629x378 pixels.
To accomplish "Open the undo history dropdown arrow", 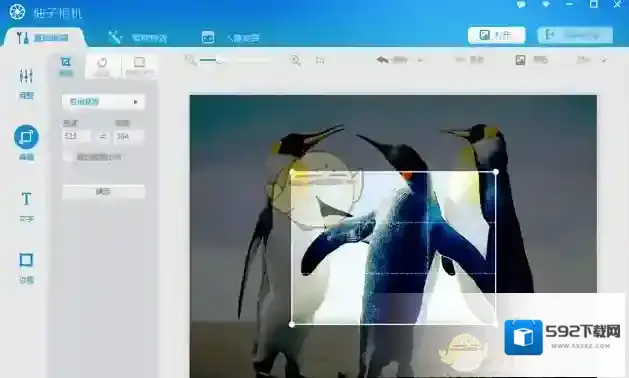I will coord(420,60).
